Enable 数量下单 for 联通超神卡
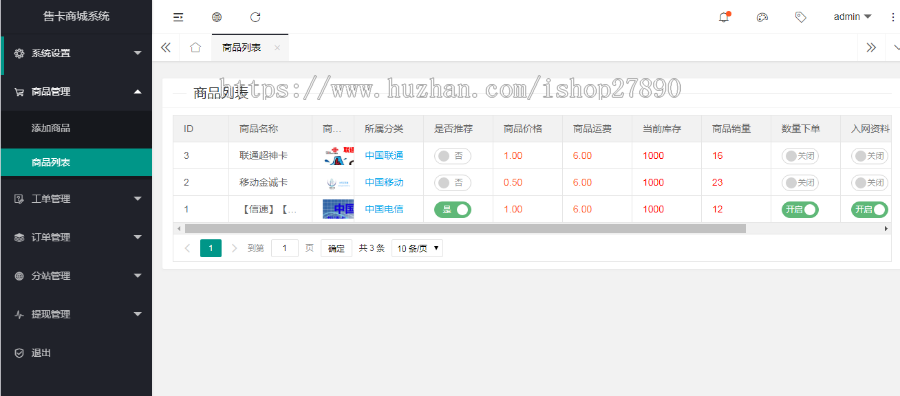900x396 pixels. (x=800, y=156)
